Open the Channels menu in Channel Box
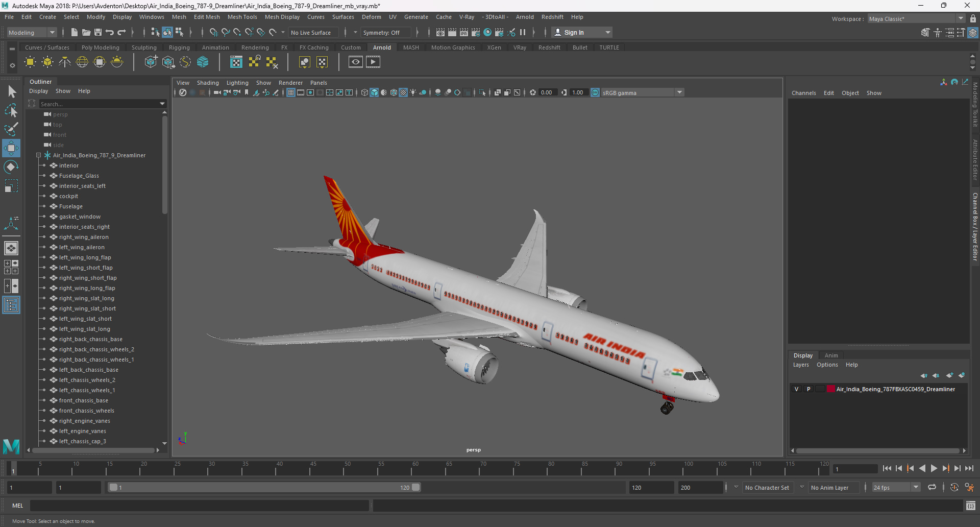Image resolution: width=980 pixels, height=527 pixels. click(x=803, y=93)
